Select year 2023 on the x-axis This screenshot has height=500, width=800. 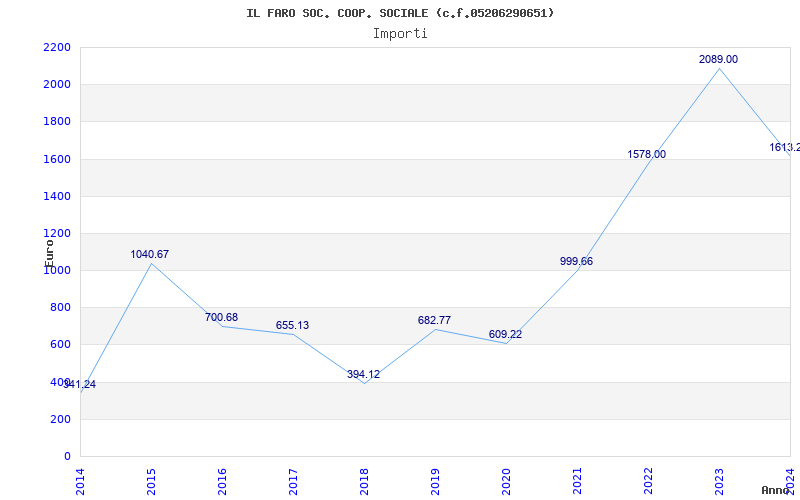coord(719,481)
